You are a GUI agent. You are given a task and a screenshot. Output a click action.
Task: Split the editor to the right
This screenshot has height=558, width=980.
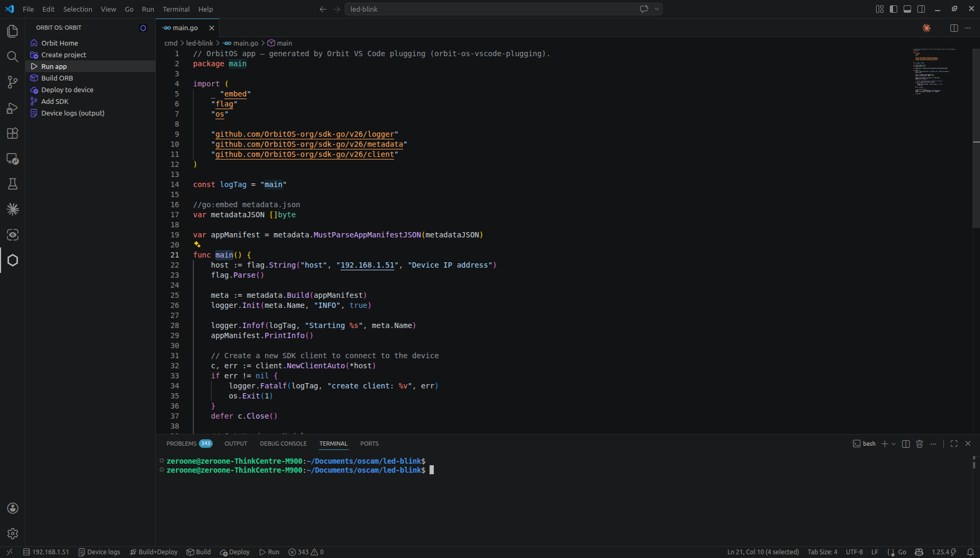coord(954,28)
